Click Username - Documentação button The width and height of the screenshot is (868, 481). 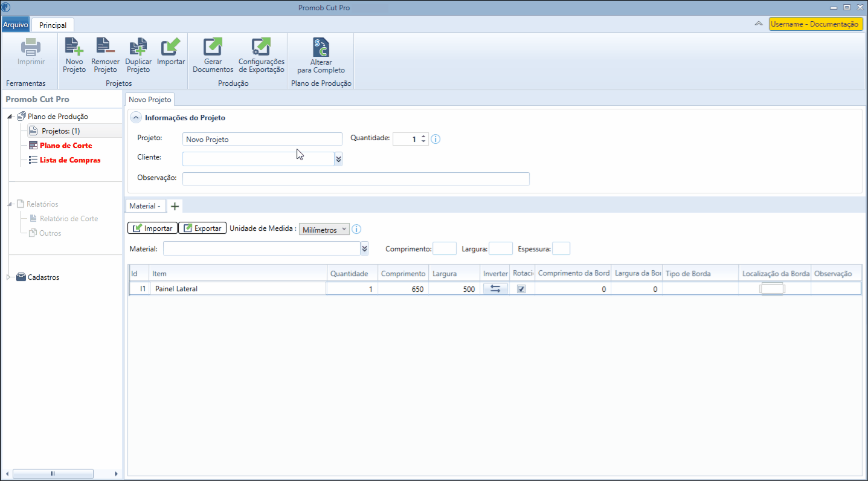click(x=815, y=24)
